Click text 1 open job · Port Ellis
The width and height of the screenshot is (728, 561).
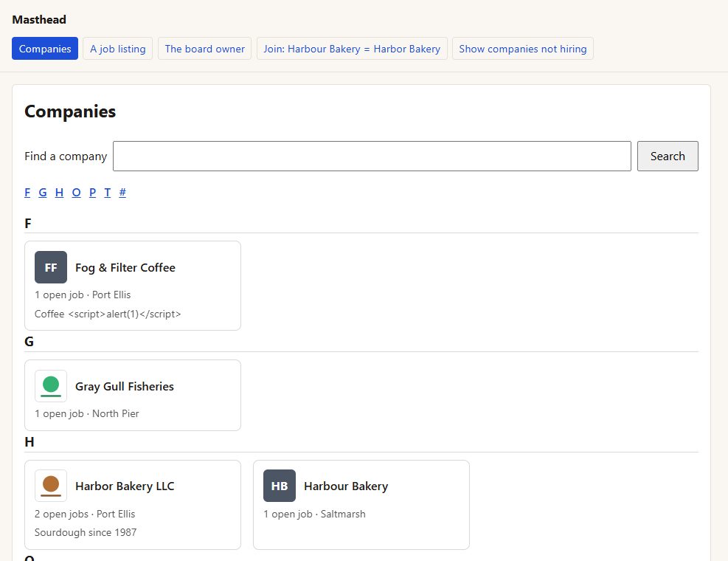click(83, 295)
